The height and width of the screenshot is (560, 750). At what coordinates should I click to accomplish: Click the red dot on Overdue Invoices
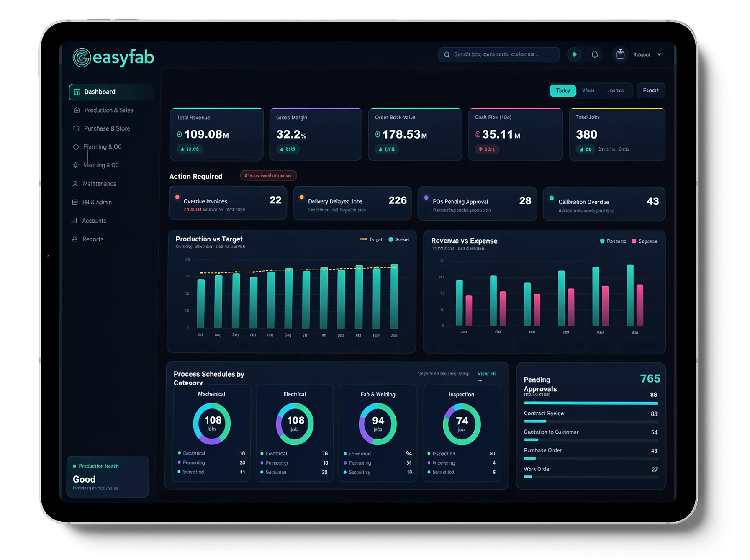pyautogui.click(x=177, y=197)
